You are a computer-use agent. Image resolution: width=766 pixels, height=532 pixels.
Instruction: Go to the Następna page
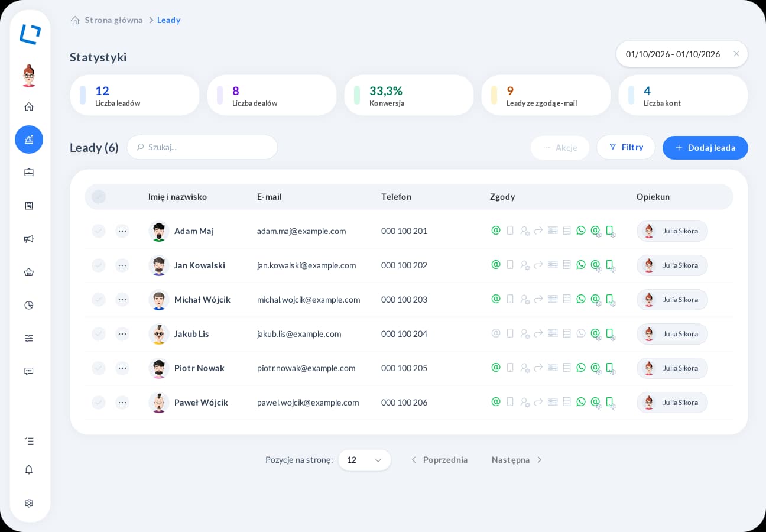coord(517,460)
